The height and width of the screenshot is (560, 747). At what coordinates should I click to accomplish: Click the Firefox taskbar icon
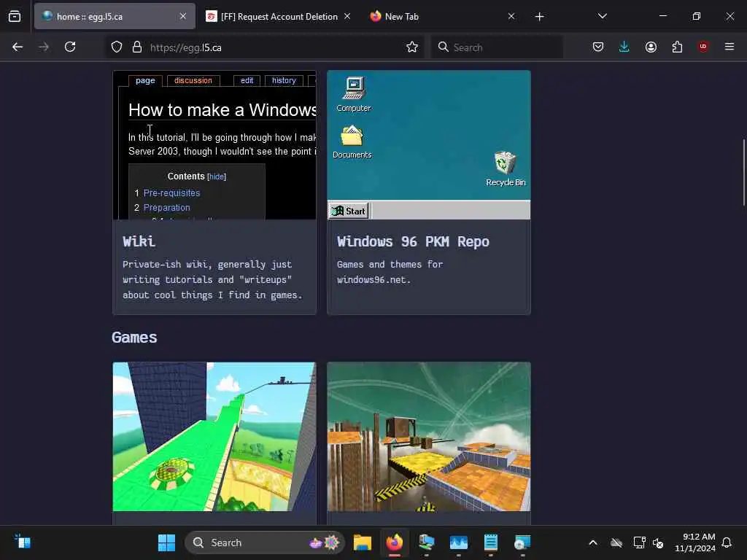395,542
